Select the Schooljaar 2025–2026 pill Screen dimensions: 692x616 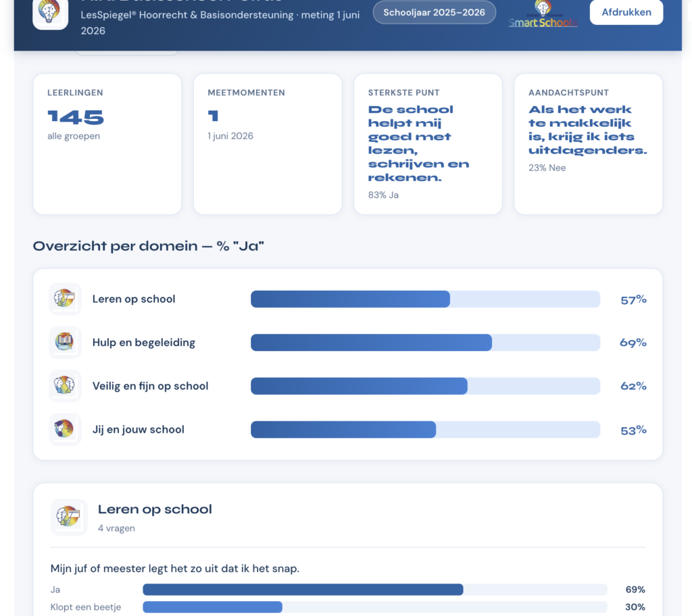coord(435,12)
